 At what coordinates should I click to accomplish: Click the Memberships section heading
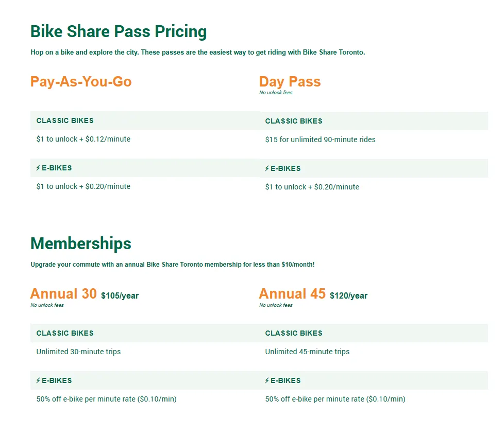81,243
